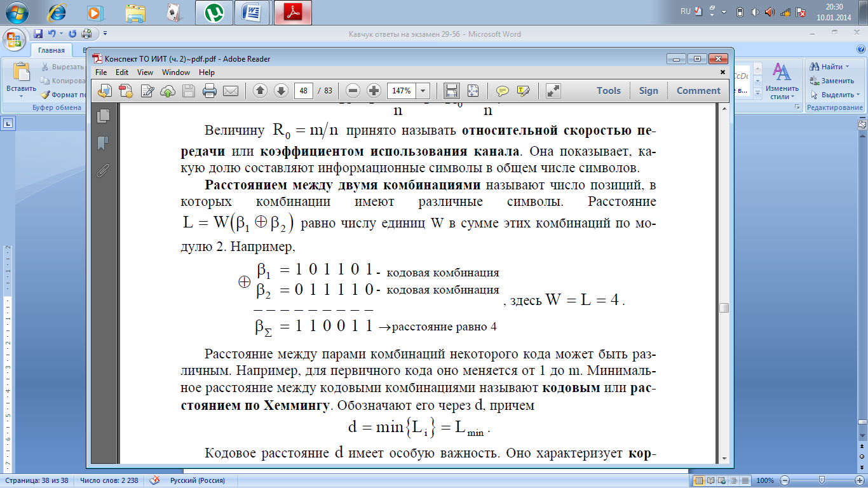The height and width of the screenshot is (488, 868).
Task: Click the RU language indicator in tray
Action: (685, 11)
